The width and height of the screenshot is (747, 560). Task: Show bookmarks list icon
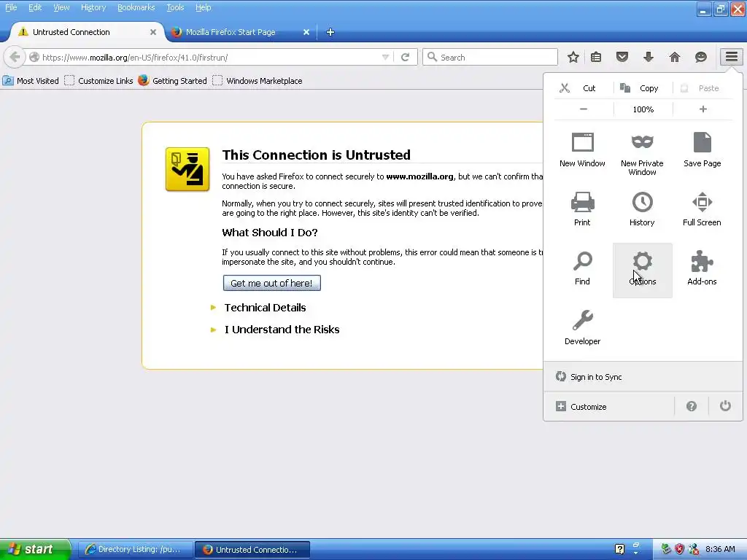tap(596, 57)
